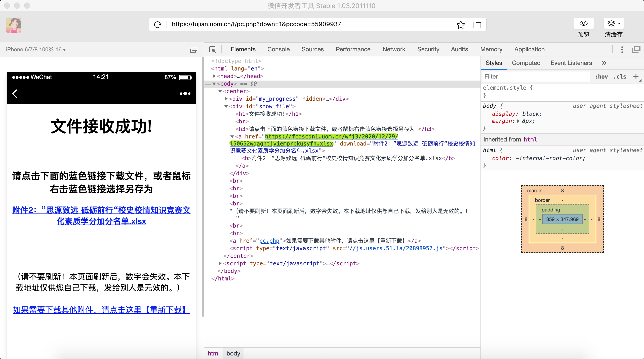Open the Computed styles tab
The height and width of the screenshot is (359, 644).
[x=526, y=63]
